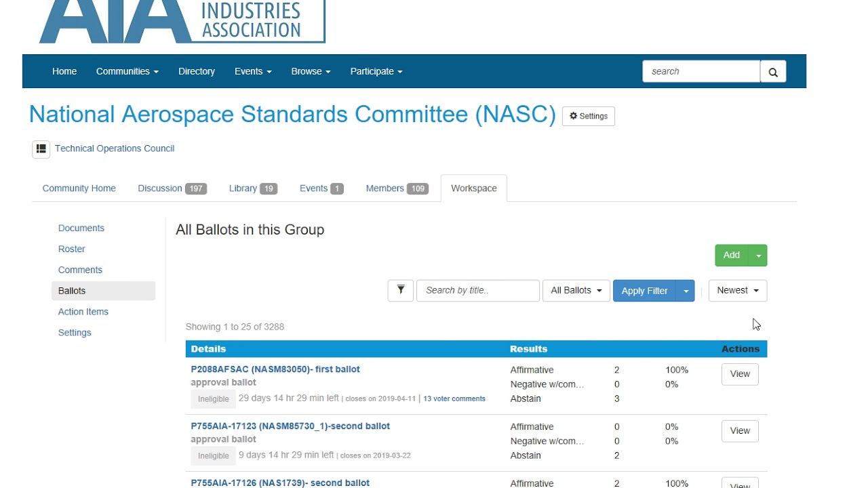This screenshot has height=488, width=868.
Task: Click the top search input field
Action: 701,71
